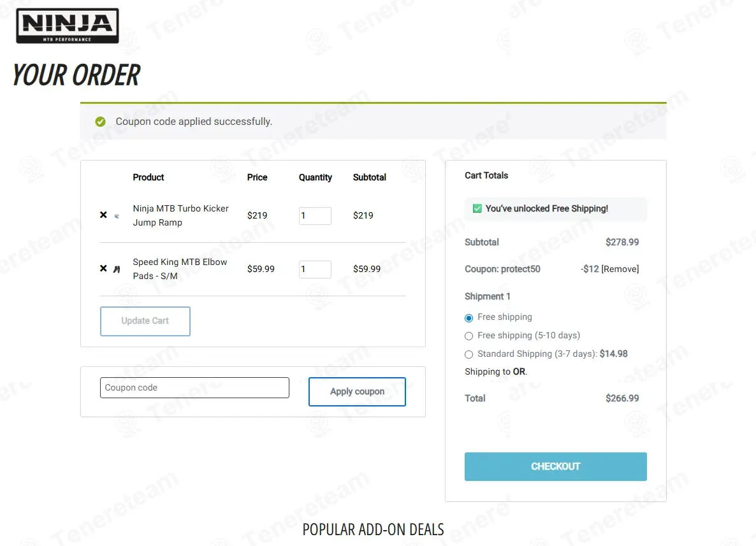Click the Popular Add-On Deals heading
The height and width of the screenshot is (546, 756).
373,529
